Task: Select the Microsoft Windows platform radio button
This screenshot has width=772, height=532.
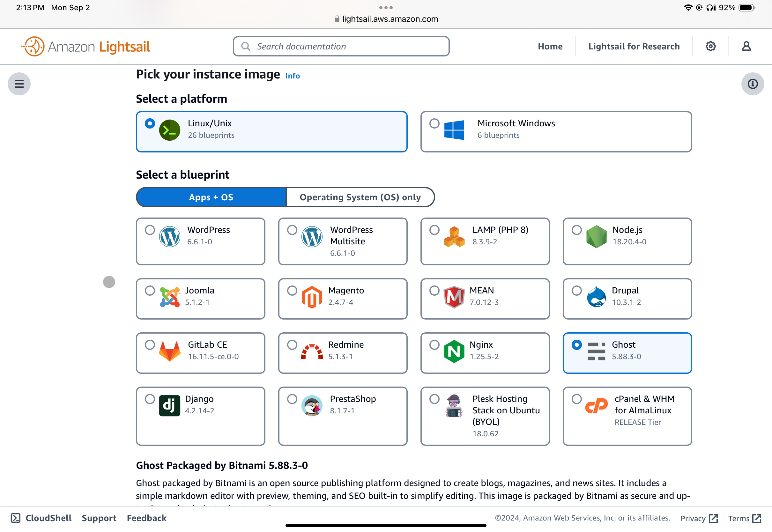Action: pos(434,123)
